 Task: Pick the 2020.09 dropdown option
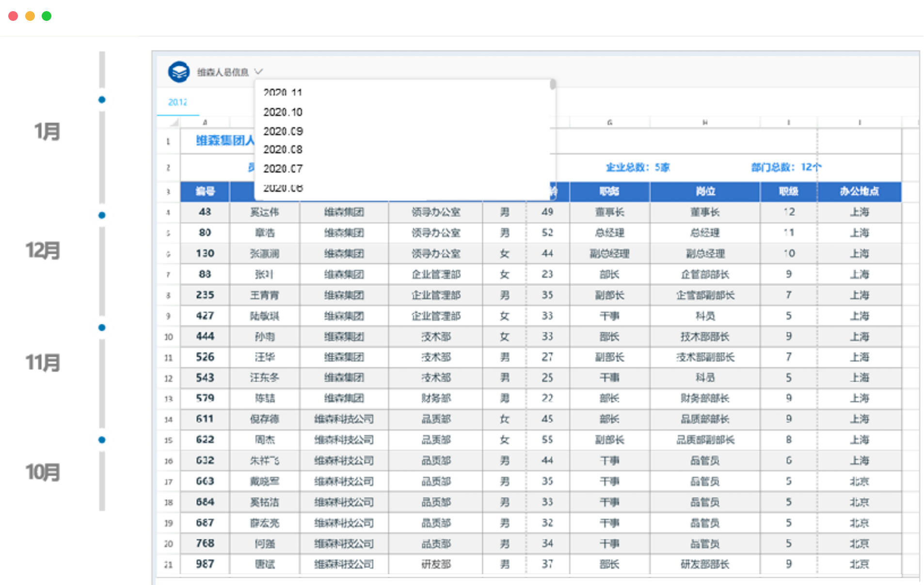[x=283, y=131]
